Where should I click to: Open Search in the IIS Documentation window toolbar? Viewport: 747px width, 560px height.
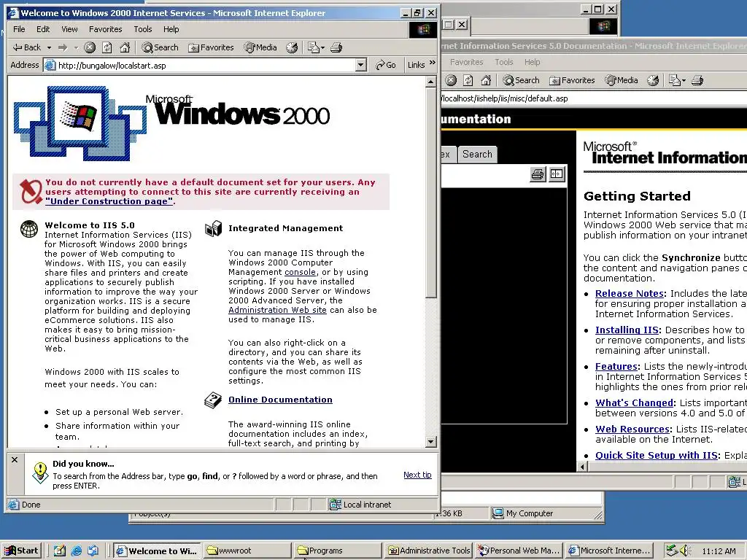point(521,80)
